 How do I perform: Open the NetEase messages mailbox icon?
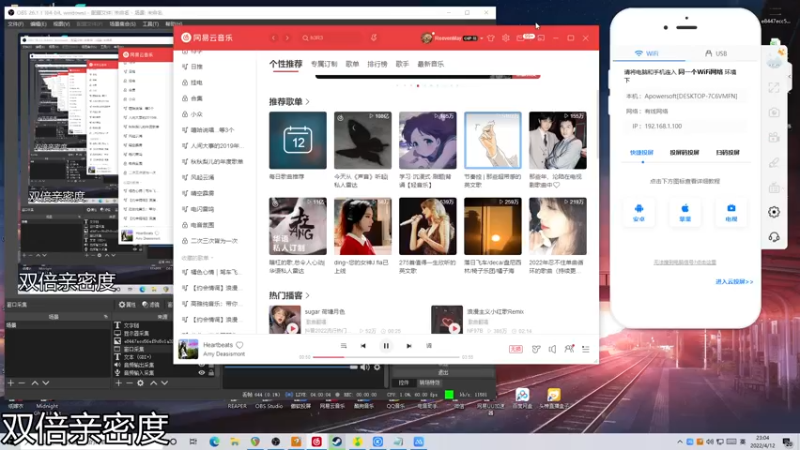click(521, 38)
